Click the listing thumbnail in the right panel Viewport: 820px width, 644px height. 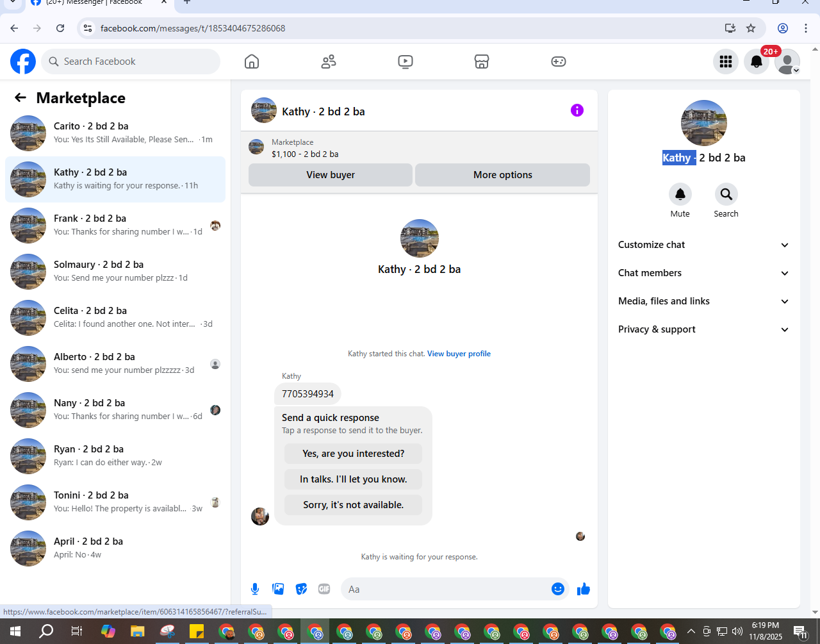click(704, 123)
